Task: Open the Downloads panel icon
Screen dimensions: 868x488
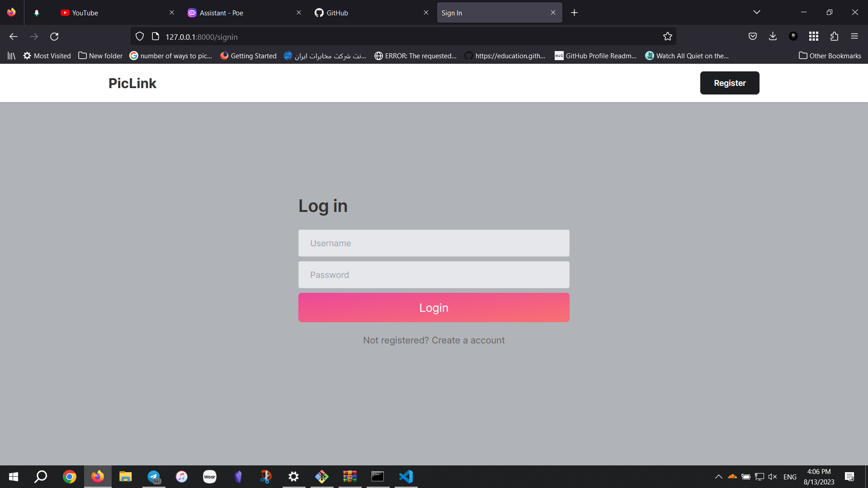Action: 773,36
